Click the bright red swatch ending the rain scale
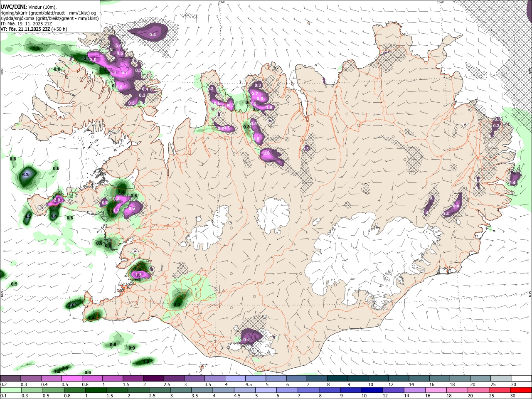This screenshot has height=399, width=532. click(520, 390)
